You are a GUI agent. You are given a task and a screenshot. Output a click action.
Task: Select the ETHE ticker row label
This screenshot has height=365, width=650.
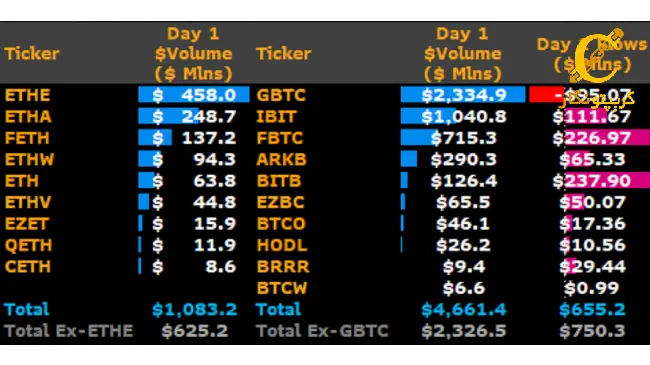coord(27,95)
